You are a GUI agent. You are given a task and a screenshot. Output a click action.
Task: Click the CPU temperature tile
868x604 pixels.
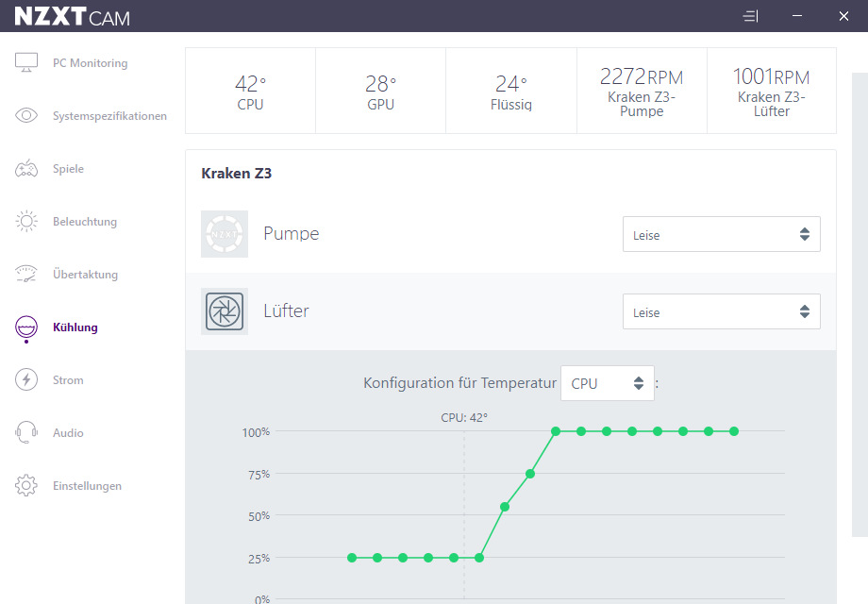[250, 91]
